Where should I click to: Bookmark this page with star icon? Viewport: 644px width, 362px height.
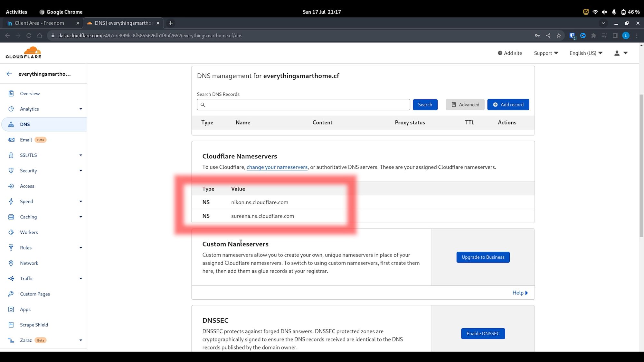coord(559,35)
